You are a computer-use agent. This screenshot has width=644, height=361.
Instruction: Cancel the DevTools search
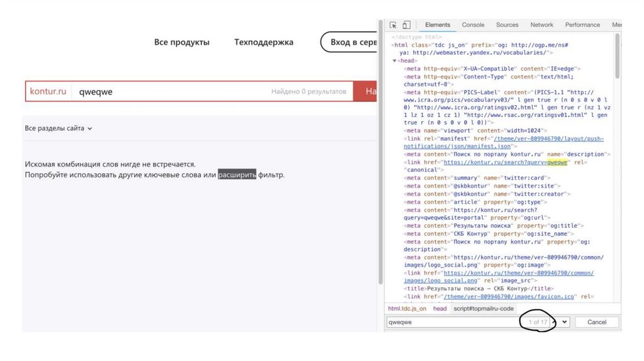point(596,322)
